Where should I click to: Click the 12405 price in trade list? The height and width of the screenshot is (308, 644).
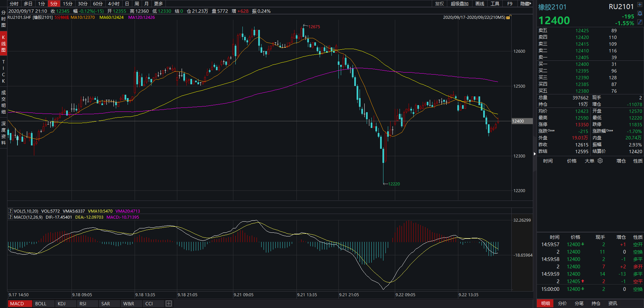pos(573,281)
